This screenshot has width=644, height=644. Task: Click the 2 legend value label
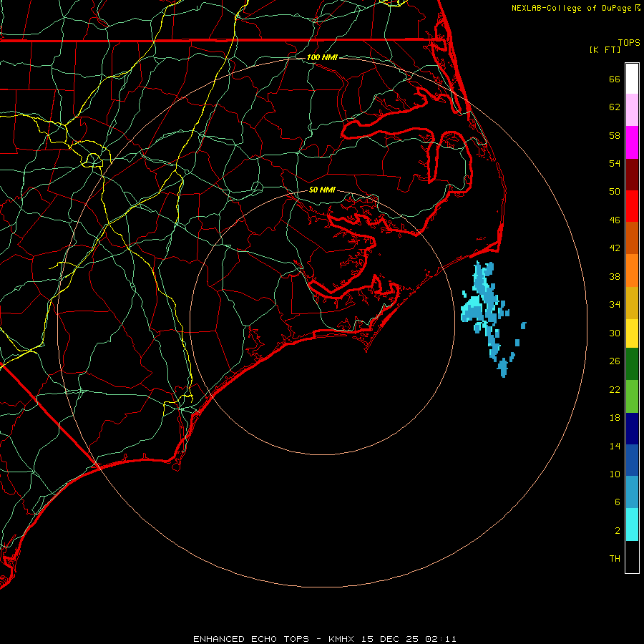click(618, 531)
